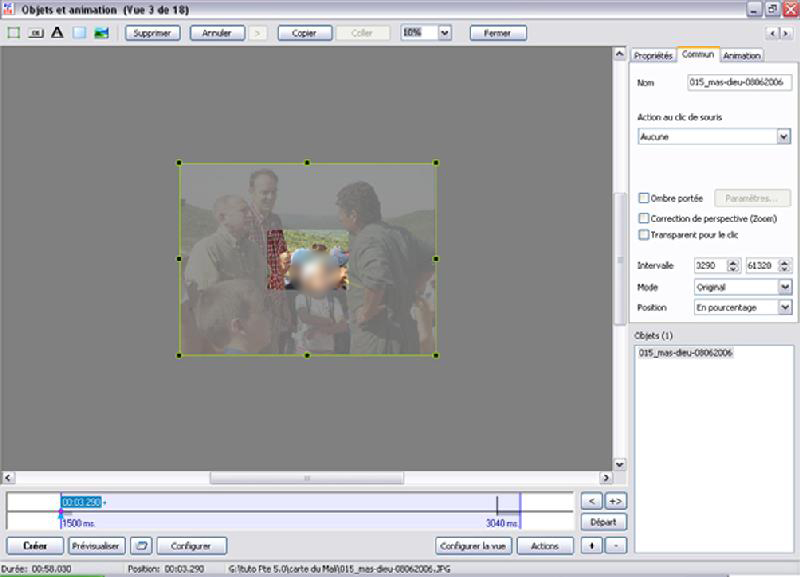Go to the next view using the top-right right arrow
Screen dimensions: 800x577
coord(785,33)
